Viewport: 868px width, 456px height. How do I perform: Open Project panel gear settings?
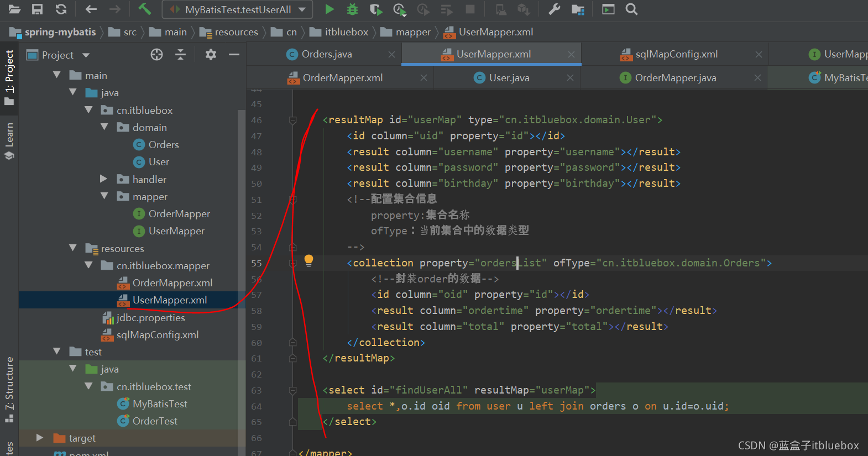[x=211, y=54]
